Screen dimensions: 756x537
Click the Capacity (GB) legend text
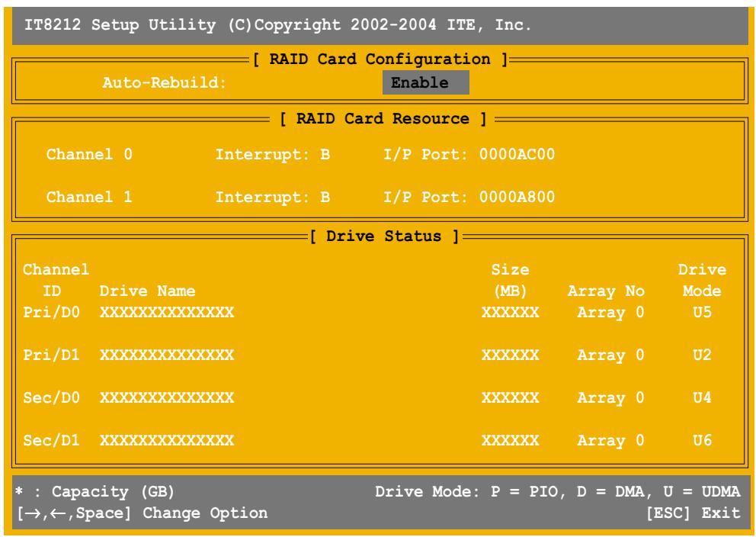(94, 492)
